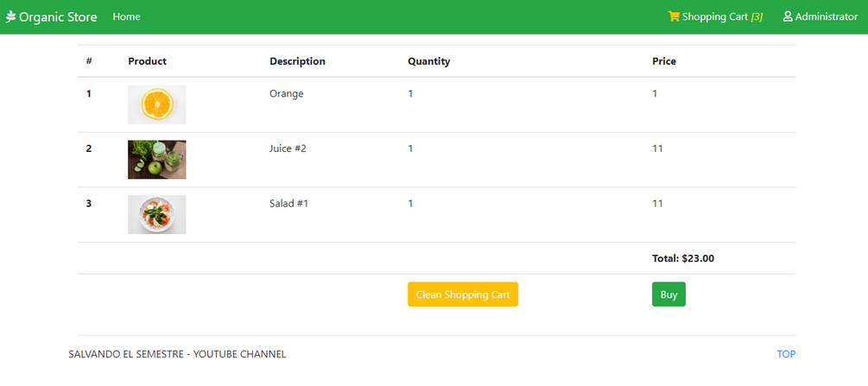Image resolution: width=868 pixels, height=386 pixels.
Task: Open the Home menu item
Action: pos(126,16)
